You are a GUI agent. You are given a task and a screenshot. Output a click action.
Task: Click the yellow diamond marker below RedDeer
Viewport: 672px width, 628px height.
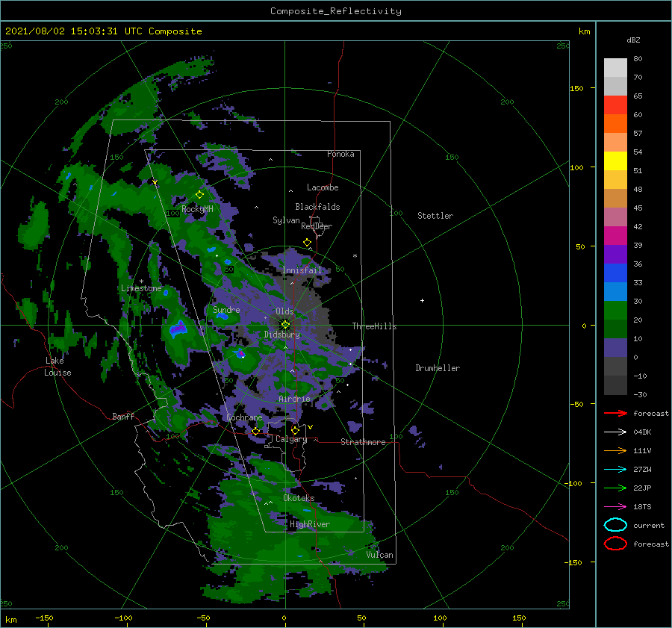click(307, 243)
